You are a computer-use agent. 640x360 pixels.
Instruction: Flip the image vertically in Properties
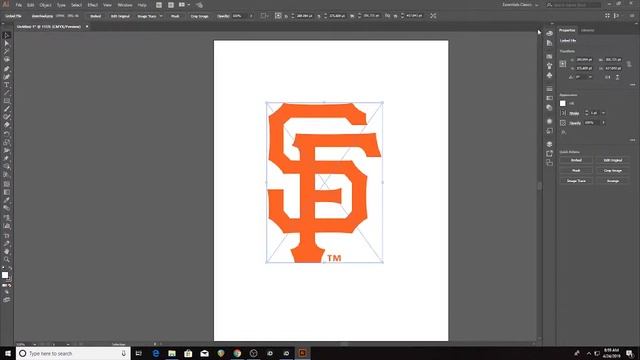617,77
